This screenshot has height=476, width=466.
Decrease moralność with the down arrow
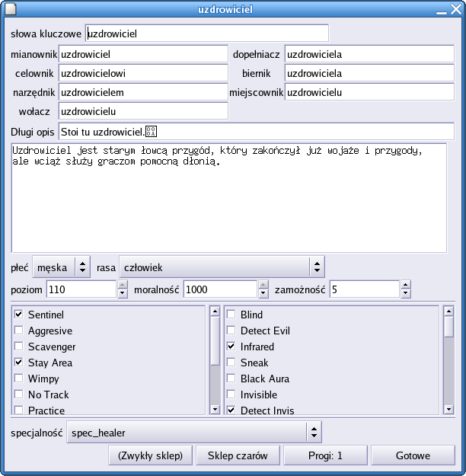pyautogui.click(x=263, y=293)
